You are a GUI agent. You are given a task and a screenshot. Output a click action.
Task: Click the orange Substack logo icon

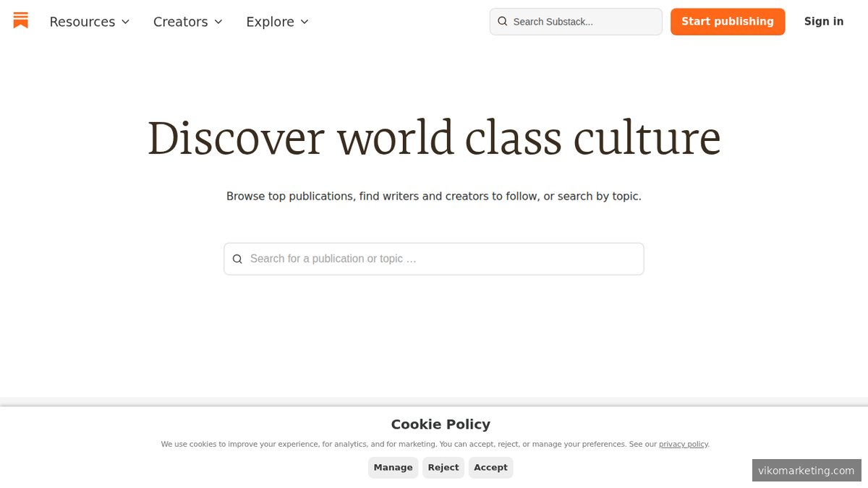coord(21,21)
